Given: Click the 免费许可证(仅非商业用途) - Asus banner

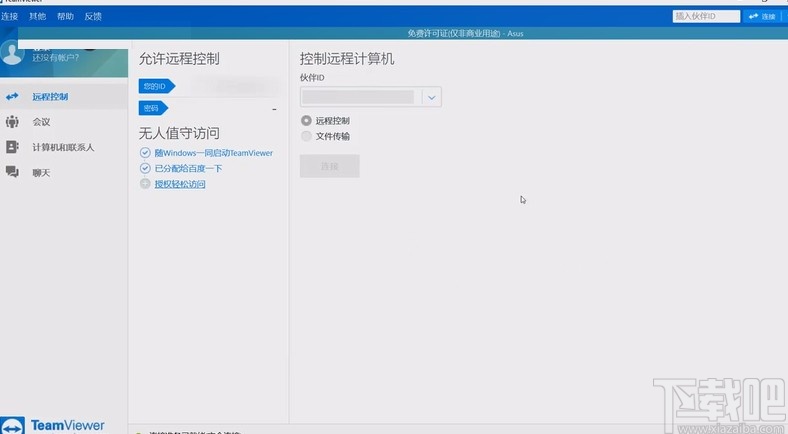Looking at the screenshot, I should (x=465, y=34).
